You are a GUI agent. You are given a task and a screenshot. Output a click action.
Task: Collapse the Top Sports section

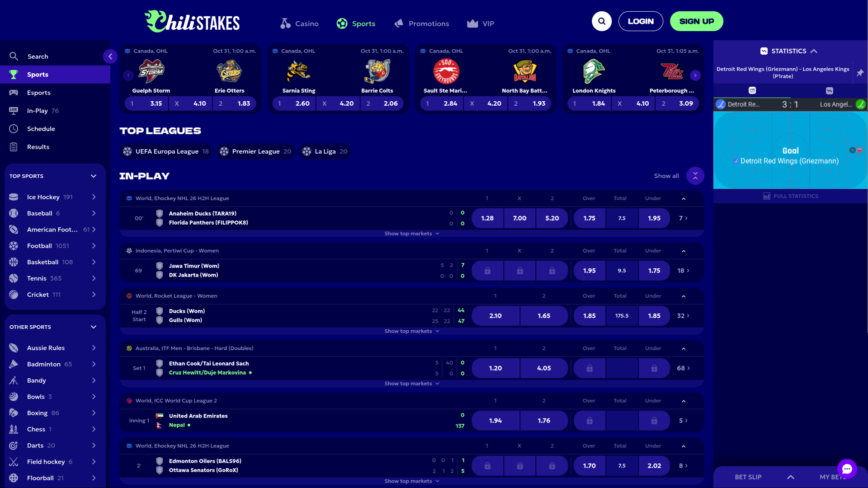pyautogui.click(x=94, y=176)
